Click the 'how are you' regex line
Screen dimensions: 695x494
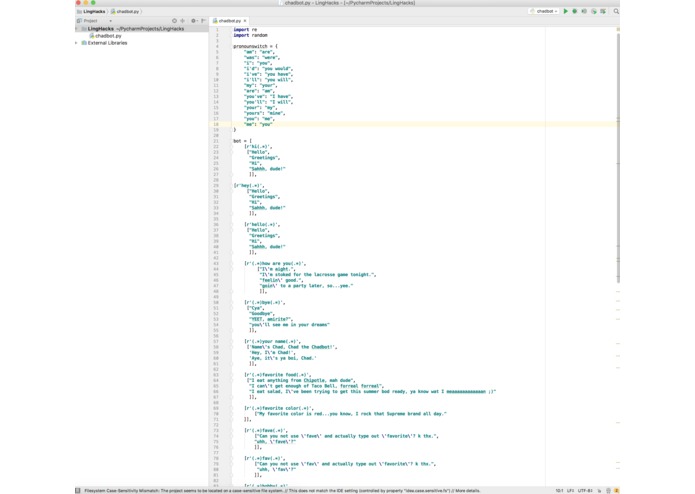click(x=275, y=264)
